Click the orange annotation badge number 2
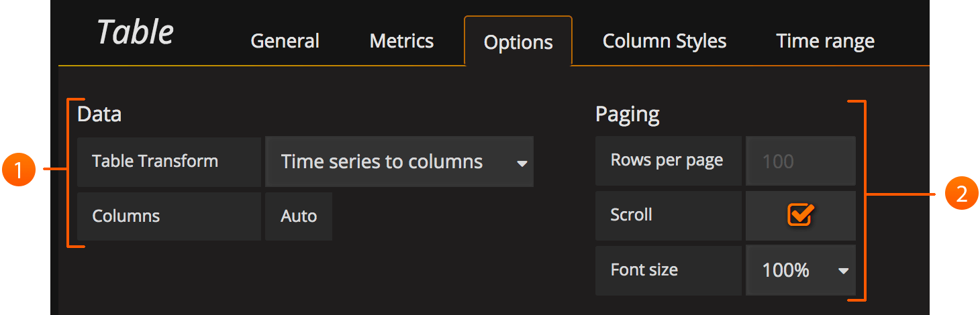 click(961, 194)
